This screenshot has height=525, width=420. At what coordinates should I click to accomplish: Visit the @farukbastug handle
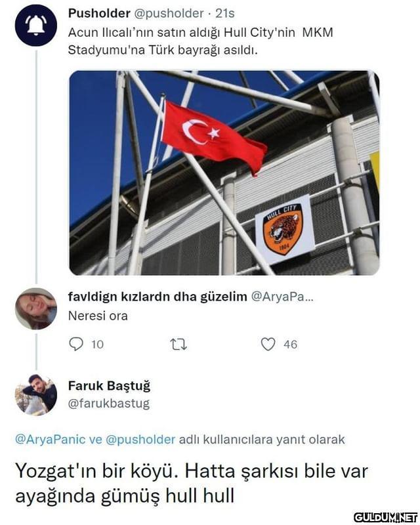109,404
